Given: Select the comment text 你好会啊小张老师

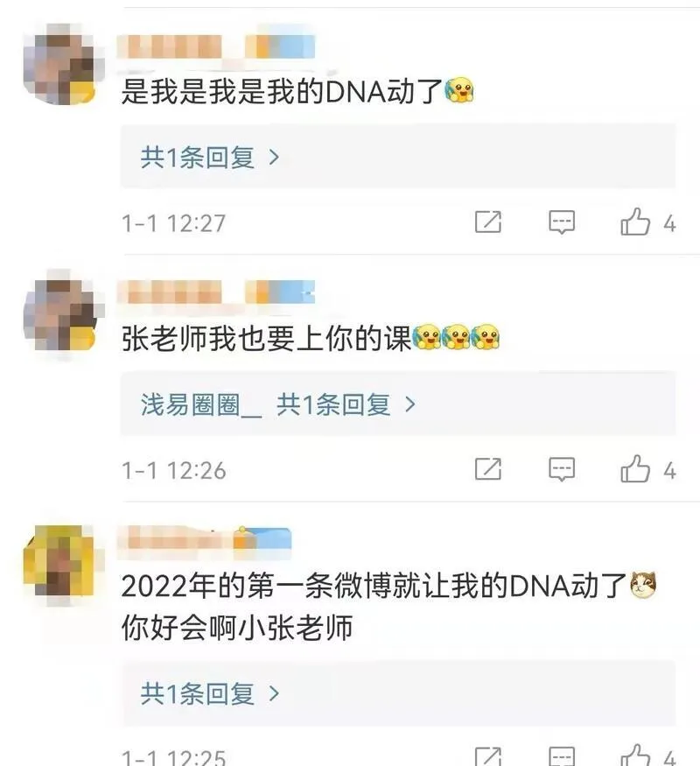Looking at the screenshot, I should point(237,628).
